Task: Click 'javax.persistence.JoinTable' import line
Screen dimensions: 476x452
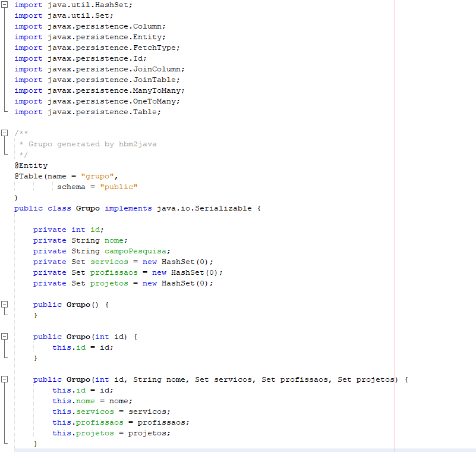Action: pos(97,80)
